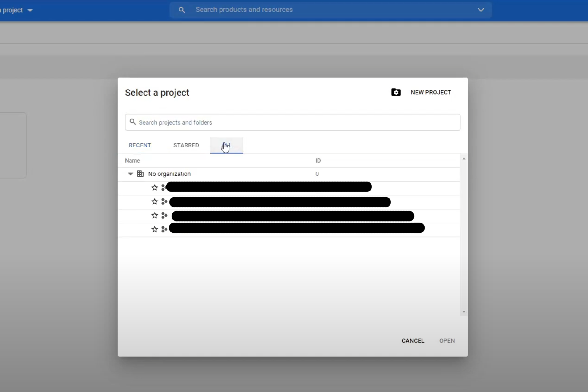Star the third project row

[154, 215]
